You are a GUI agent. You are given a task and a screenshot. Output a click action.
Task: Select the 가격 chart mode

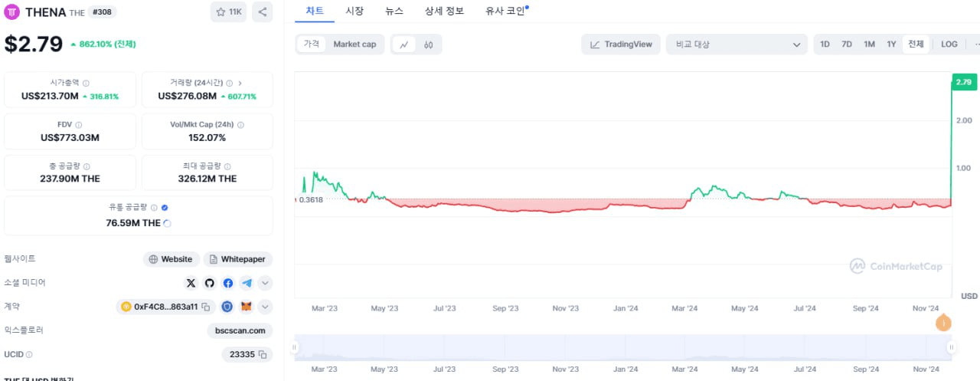(312, 44)
